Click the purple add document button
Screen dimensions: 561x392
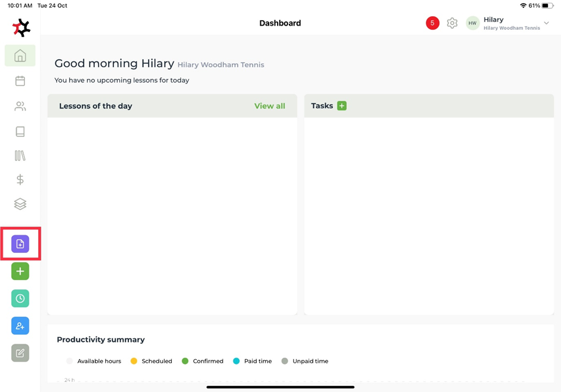point(20,244)
